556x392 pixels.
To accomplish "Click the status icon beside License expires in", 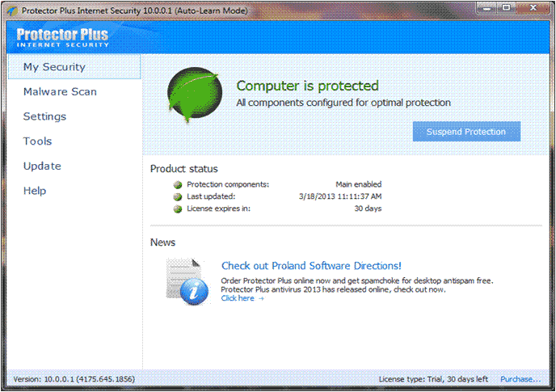I will (178, 209).
